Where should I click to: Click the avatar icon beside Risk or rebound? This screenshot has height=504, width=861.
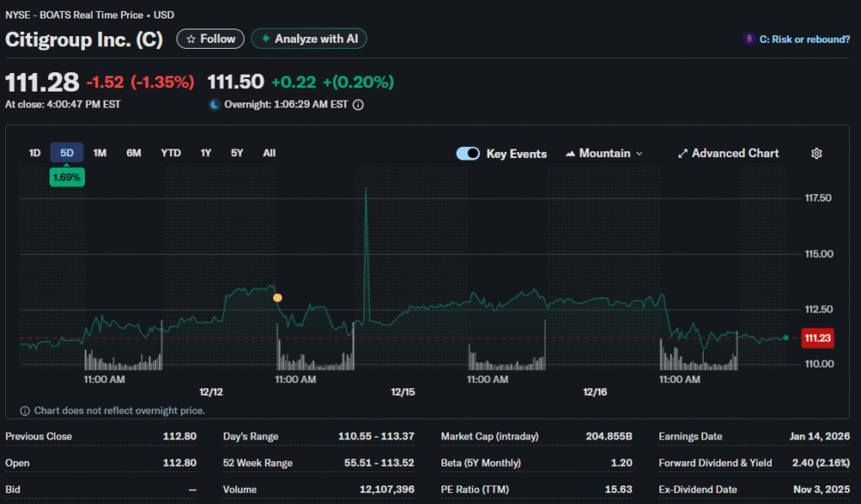click(747, 39)
